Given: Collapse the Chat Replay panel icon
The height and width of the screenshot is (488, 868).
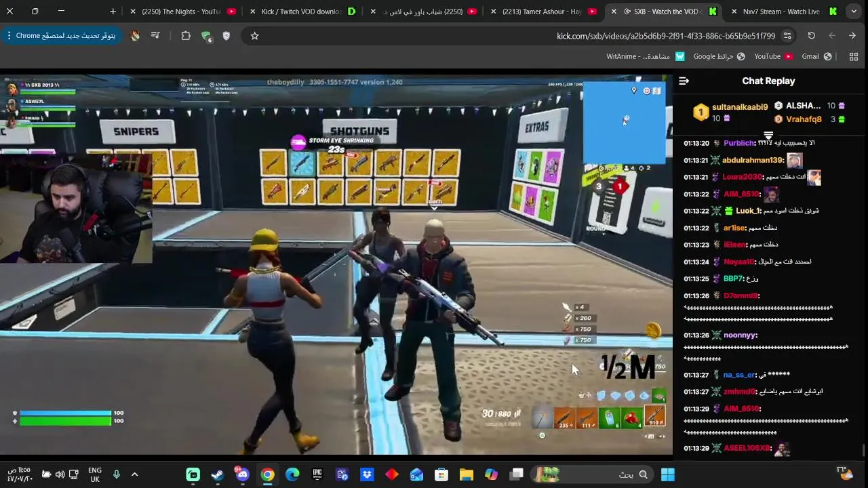Looking at the screenshot, I should [x=684, y=81].
